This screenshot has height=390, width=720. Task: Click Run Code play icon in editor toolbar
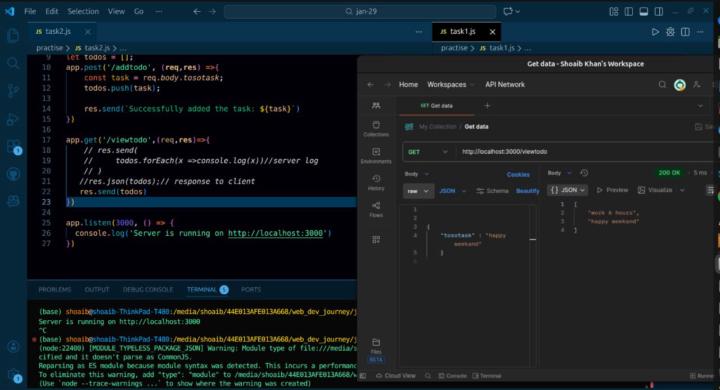(655, 32)
